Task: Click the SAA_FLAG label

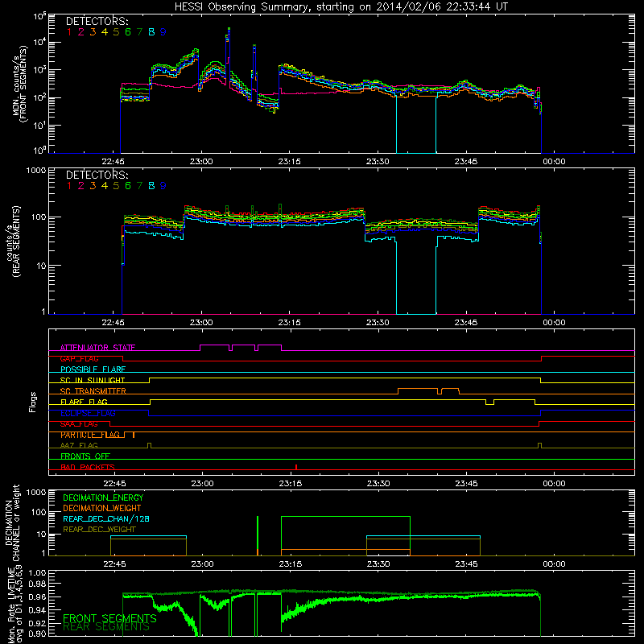Action: (79, 423)
